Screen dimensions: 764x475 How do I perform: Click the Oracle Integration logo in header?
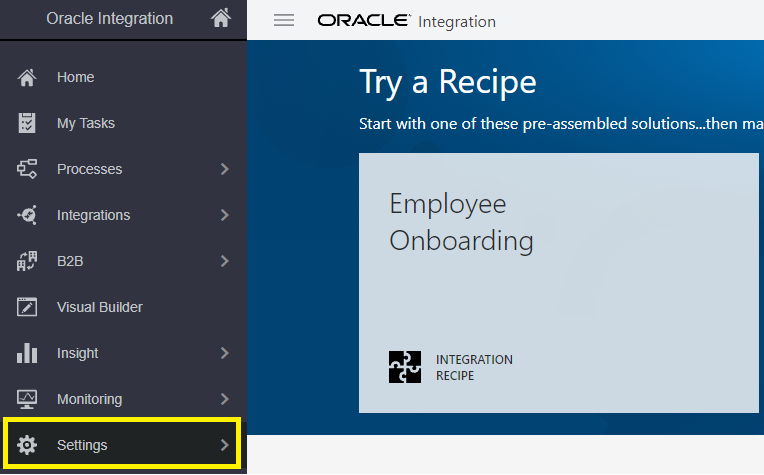406,21
